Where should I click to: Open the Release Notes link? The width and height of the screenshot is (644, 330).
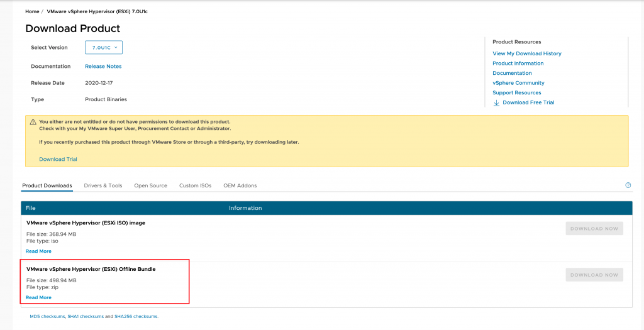103,66
